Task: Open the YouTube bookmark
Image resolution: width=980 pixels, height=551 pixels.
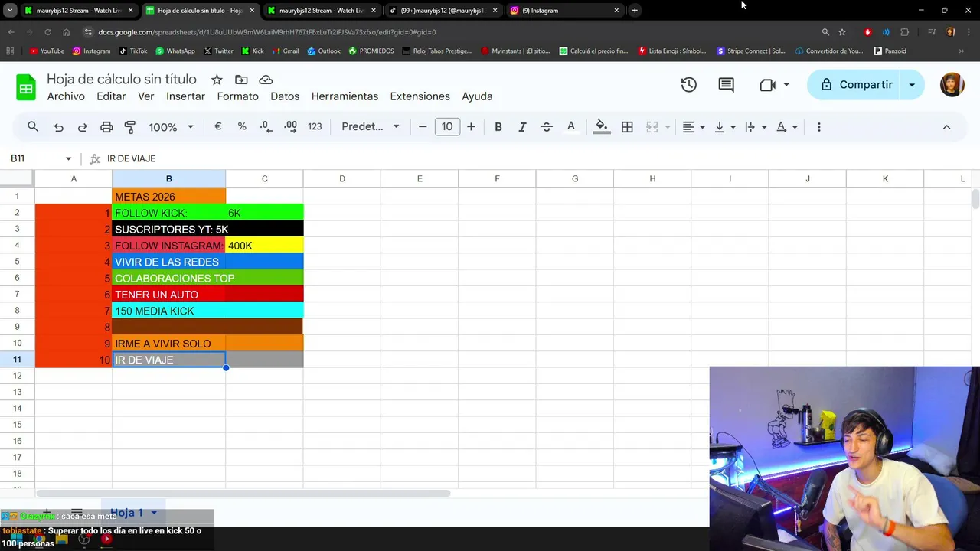Action: tap(47, 51)
